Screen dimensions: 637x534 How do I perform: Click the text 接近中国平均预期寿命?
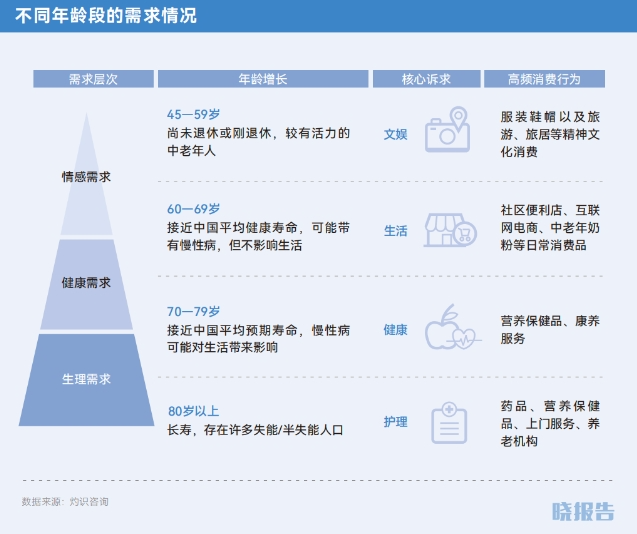pyautogui.click(x=232, y=330)
